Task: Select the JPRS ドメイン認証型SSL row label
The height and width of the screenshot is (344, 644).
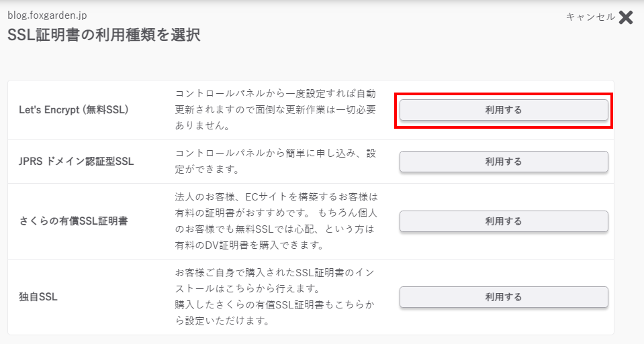Action: [77, 162]
